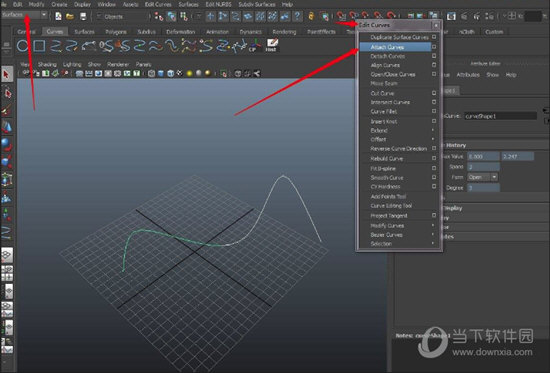Select the Soft Modification tool

pyautogui.click(x=7, y=197)
